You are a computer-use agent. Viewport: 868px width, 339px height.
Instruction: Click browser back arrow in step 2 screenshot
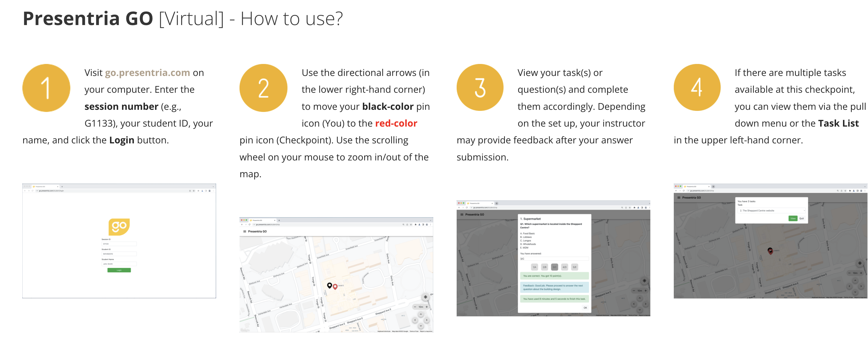pos(242,224)
